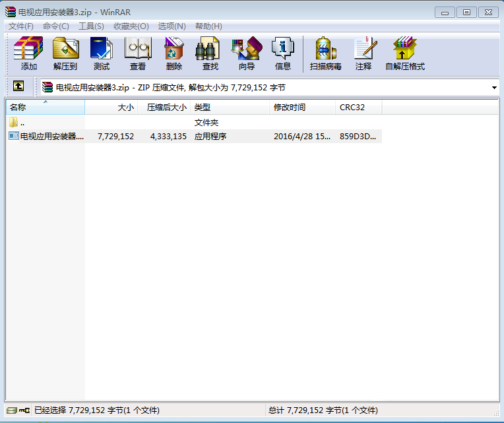Image resolution: width=504 pixels, height=423 pixels.
Task: Launch the Wizard (向导) icon
Action: tap(247, 48)
